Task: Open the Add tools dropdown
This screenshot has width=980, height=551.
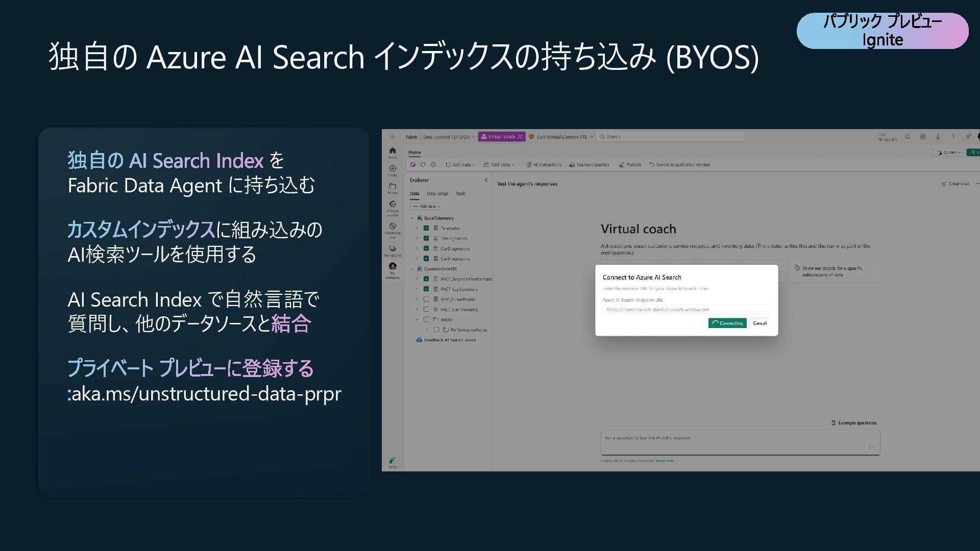Action: 499,165
